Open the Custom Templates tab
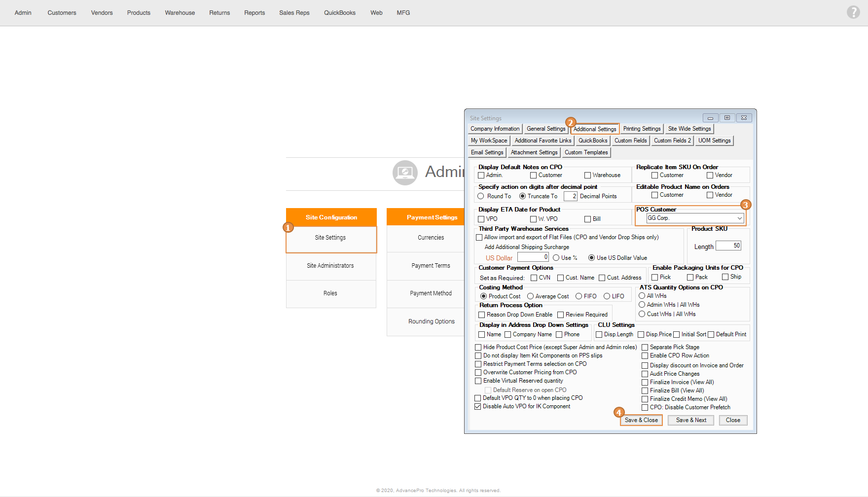 (586, 152)
